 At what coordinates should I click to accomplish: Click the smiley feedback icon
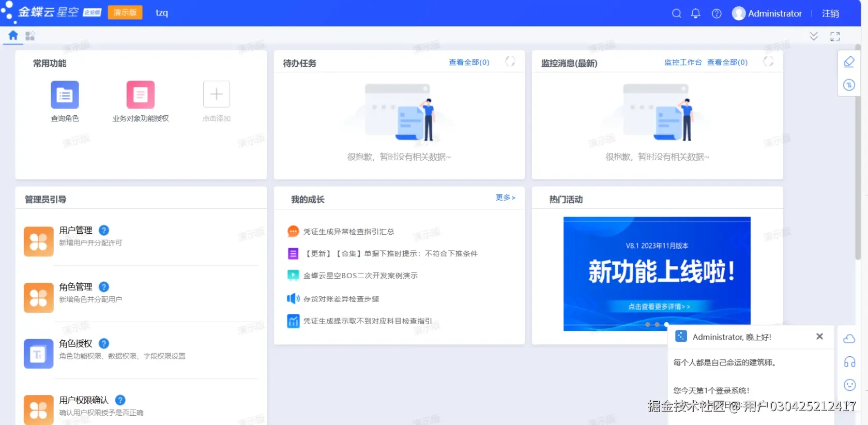click(x=849, y=385)
